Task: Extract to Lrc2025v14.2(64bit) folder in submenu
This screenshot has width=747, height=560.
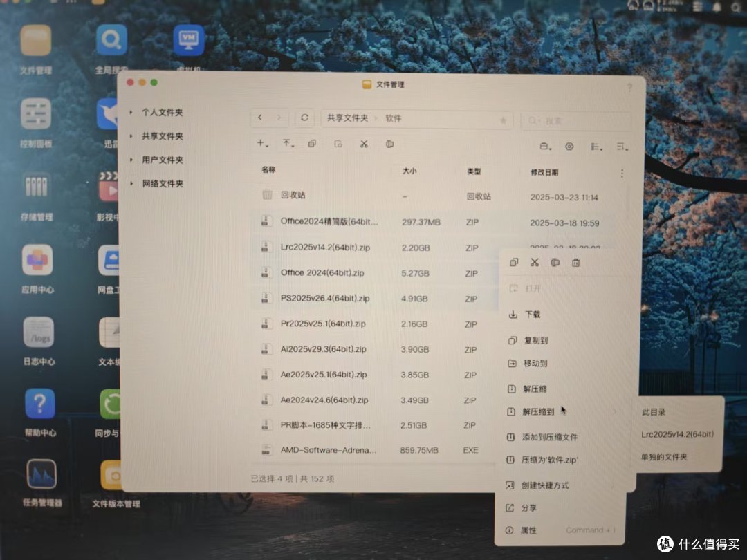Action: point(679,434)
